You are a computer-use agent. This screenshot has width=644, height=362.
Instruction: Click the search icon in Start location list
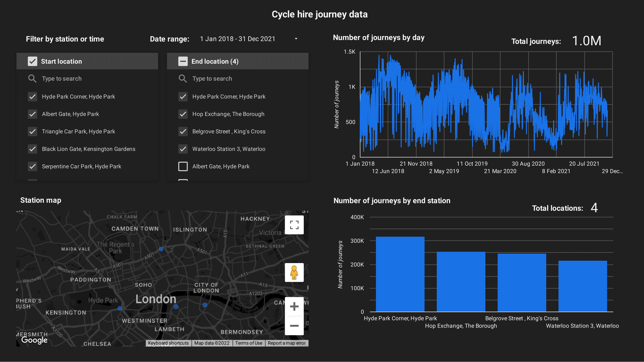pyautogui.click(x=32, y=79)
